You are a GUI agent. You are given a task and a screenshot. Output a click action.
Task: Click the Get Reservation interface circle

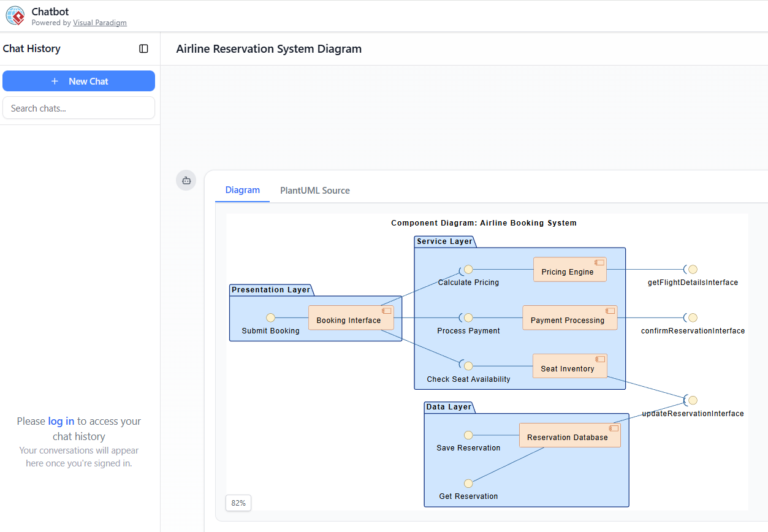coord(468,484)
